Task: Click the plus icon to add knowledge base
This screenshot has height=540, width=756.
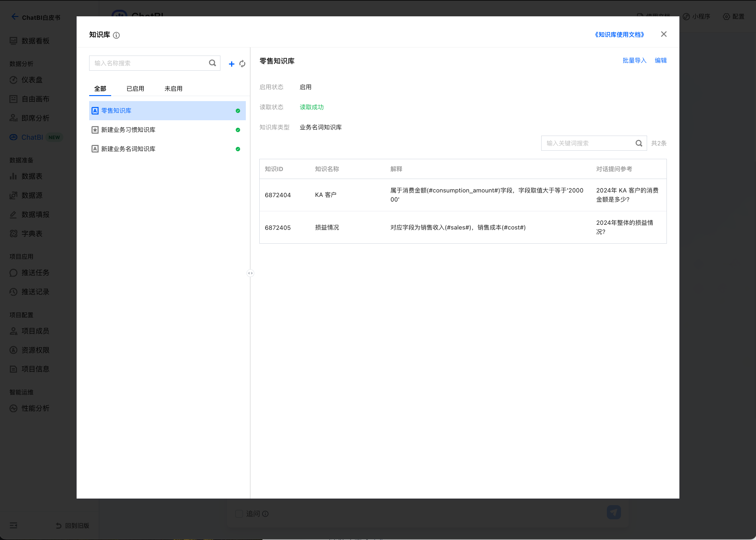Action: pyautogui.click(x=231, y=63)
